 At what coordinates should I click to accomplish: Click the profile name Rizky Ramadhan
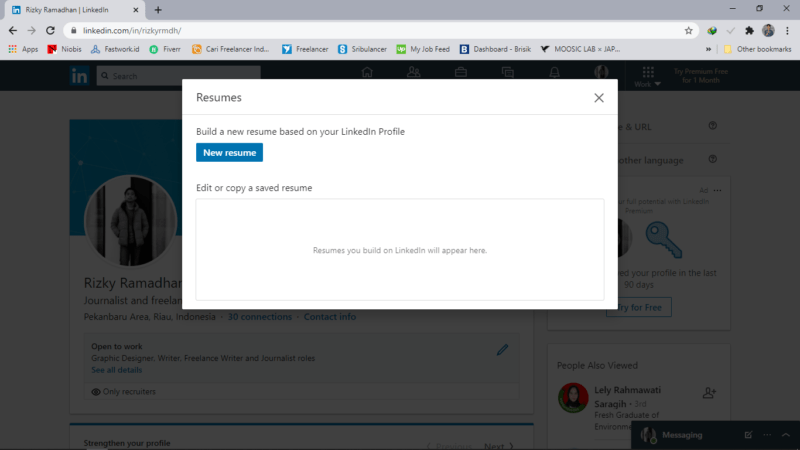click(133, 283)
